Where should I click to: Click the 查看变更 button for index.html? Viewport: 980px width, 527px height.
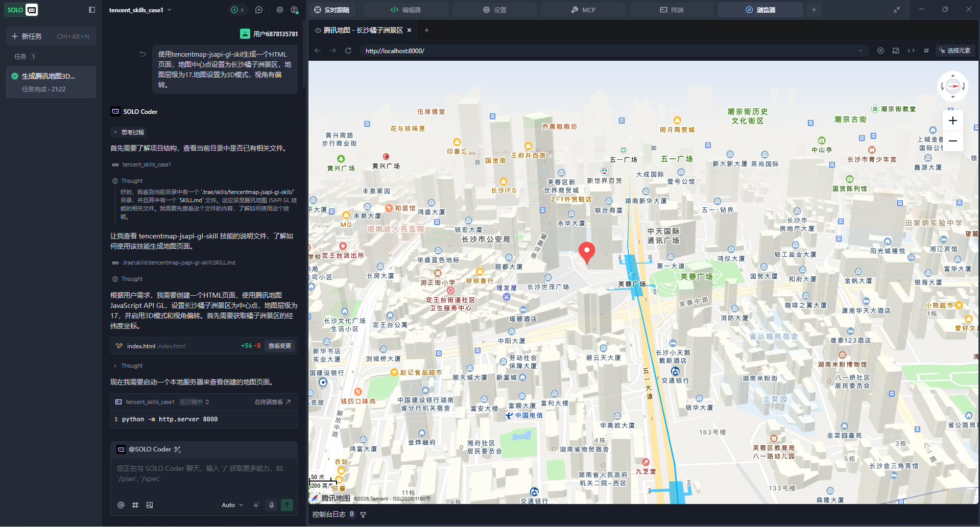(280, 346)
